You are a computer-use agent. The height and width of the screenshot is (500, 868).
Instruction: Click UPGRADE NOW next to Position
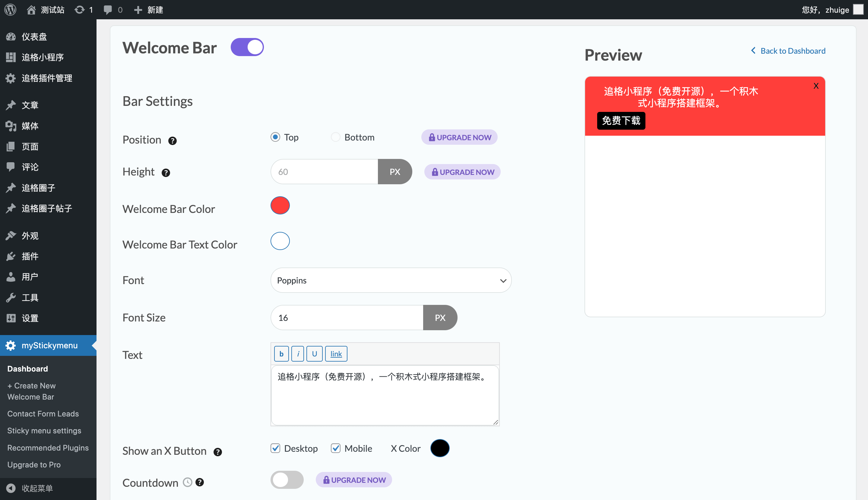(x=459, y=137)
